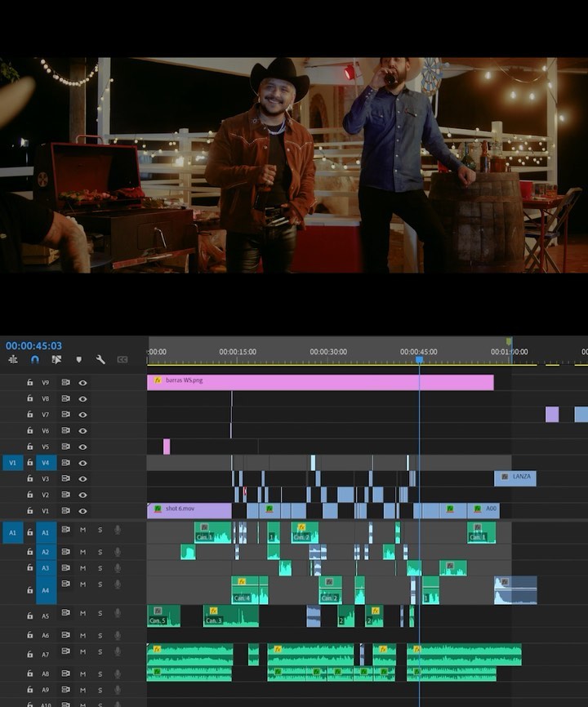
Task: Hide track V9 with eye icon
Action: point(82,382)
